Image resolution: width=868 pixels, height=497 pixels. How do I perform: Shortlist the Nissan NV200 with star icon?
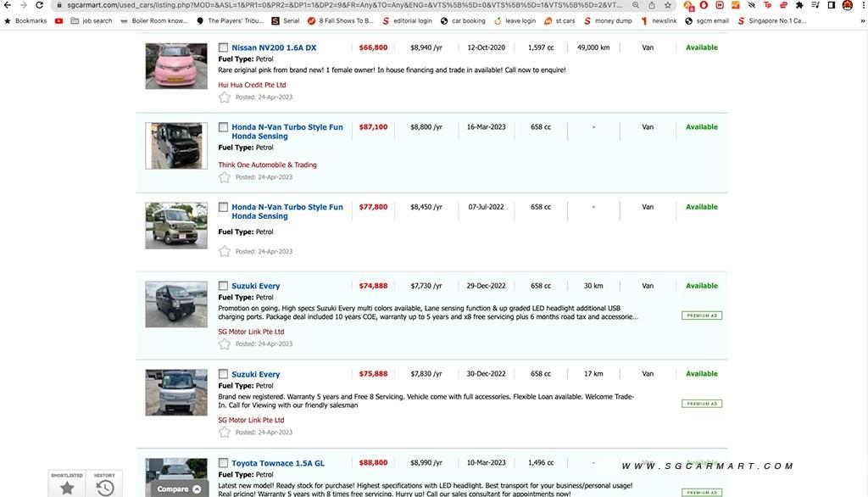tap(225, 98)
